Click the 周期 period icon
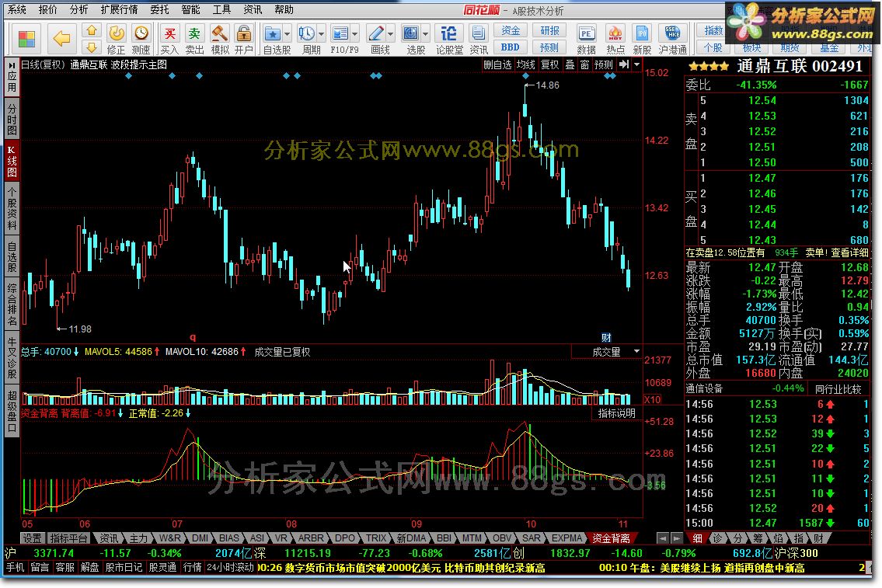 (306, 33)
